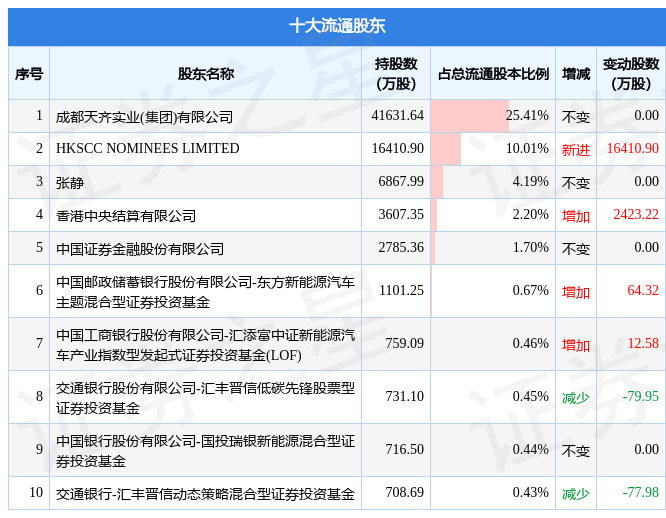Select the 股东名称 column header

coord(206,74)
